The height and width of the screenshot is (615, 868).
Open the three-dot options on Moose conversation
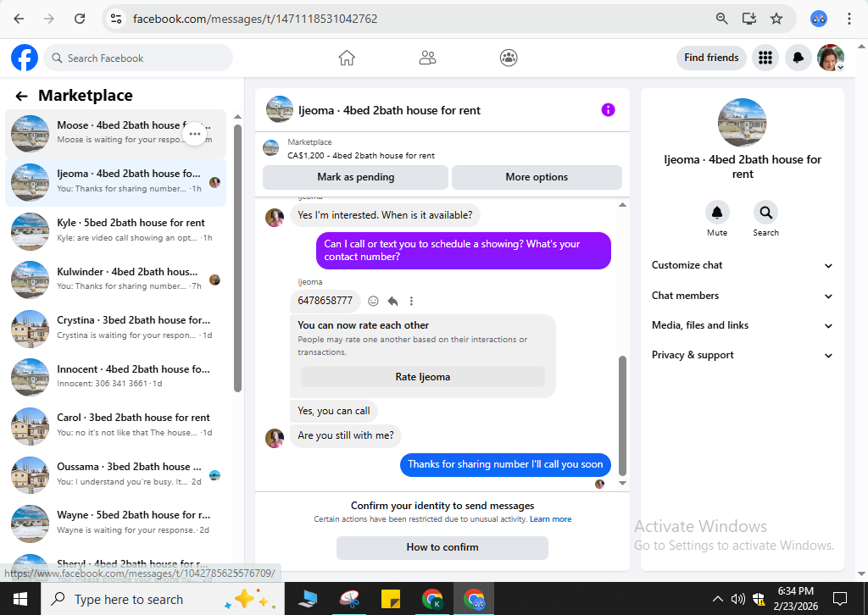pos(195,134)
